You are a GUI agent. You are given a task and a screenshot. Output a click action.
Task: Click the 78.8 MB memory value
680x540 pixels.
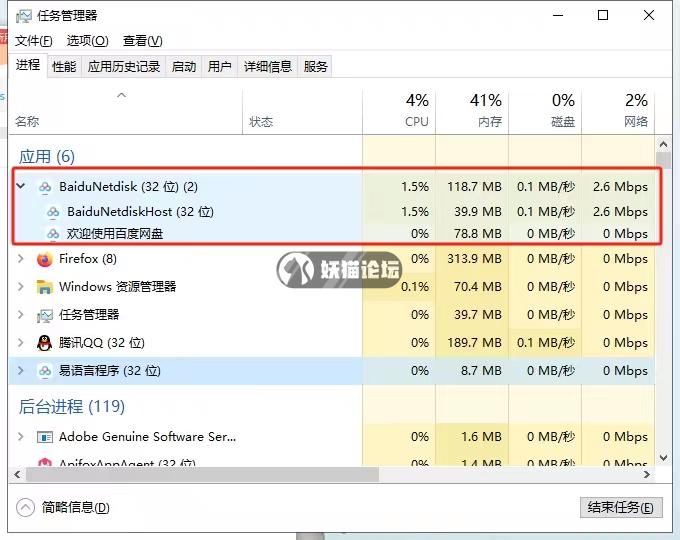pyautogui.click(x=477, y=234)
